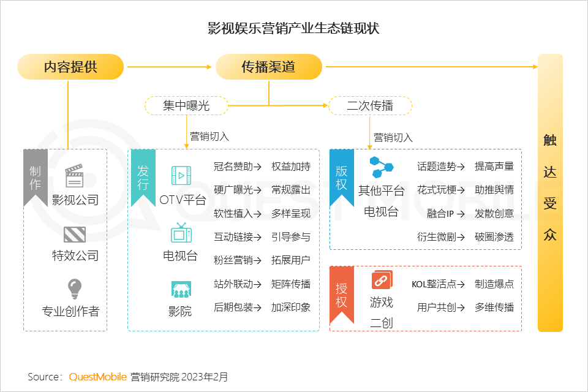588x392 pixels.
Task: Click the 营销研究院 2023年2月 source text
Action: coord(179,377)
